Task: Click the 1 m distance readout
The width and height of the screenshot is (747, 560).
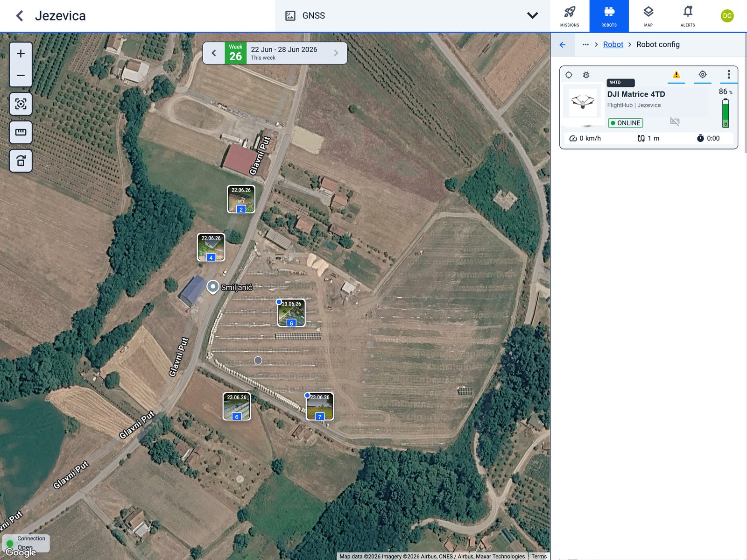Action: [648, 138]
